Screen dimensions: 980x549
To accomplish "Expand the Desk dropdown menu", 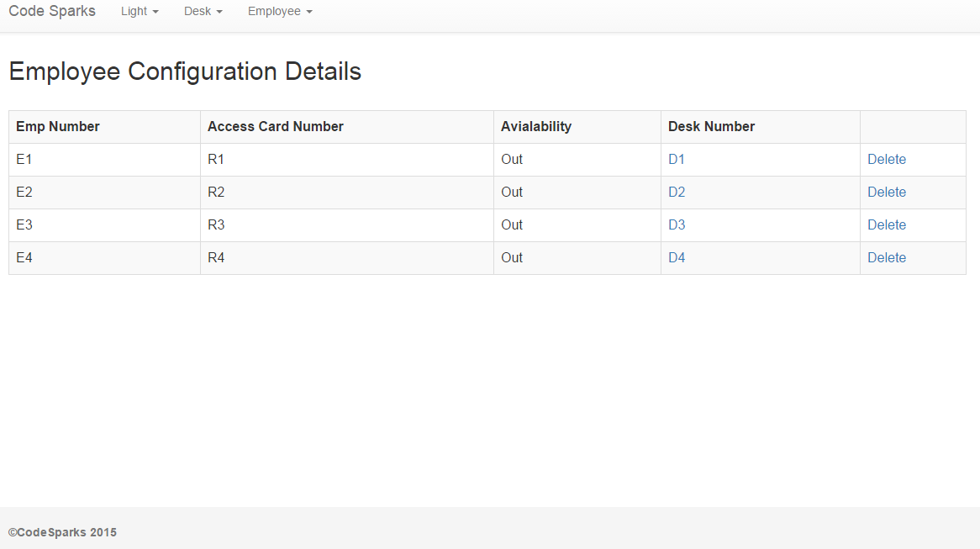I will click(203, 12).
